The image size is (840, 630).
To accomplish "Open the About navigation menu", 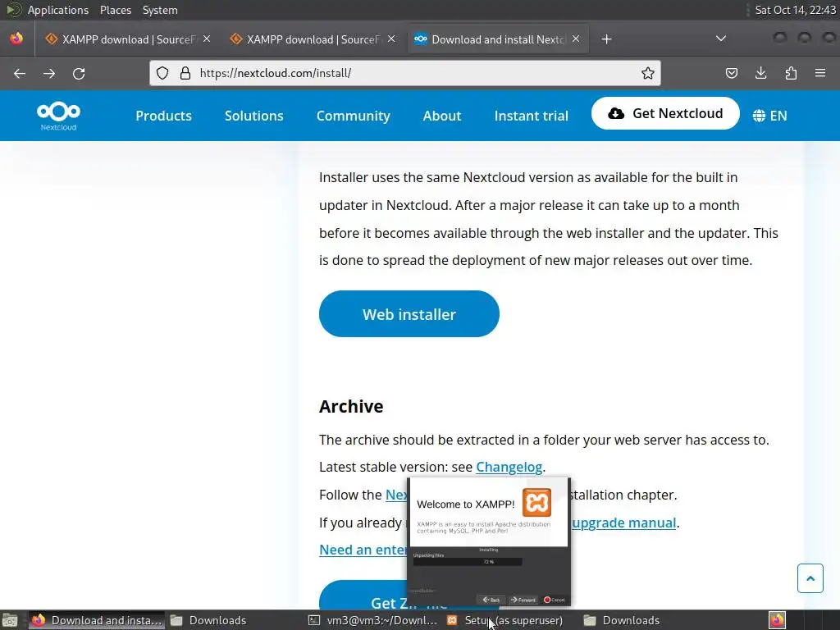I will pos(442,116).
